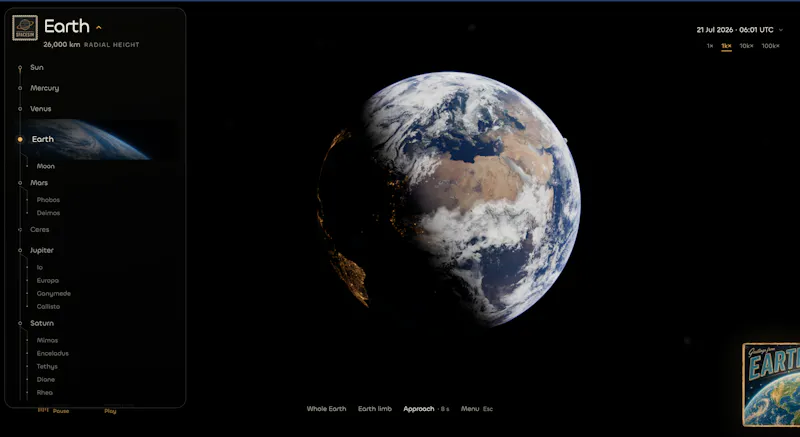Click the 21 Jul 2026 date text
This screenshot has height=437, width=800.
click(715, 30)
